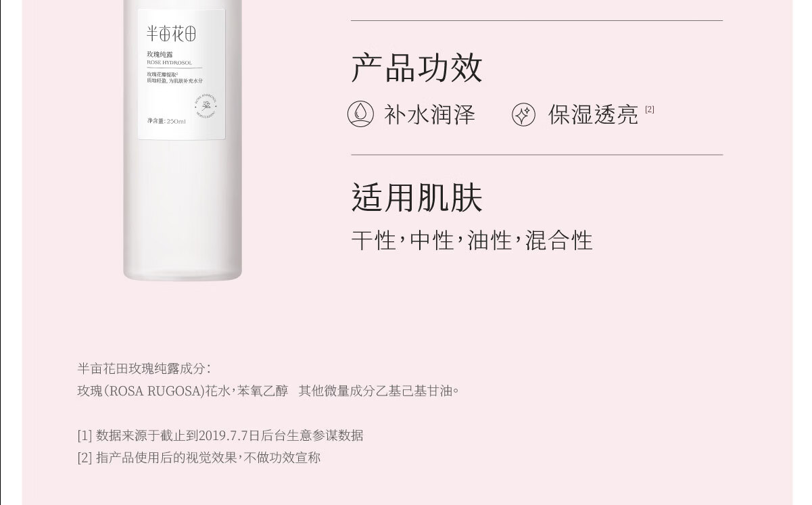
Task: Click the ROSA RUGOSA ingredient list line
Action: pyautogui.click(x=268, y=391)
